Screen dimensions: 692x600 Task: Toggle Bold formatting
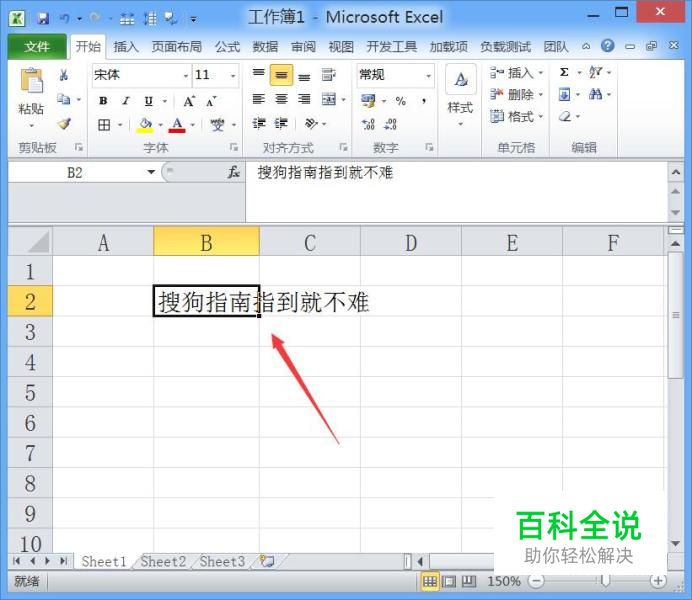[x=103, y=101]
